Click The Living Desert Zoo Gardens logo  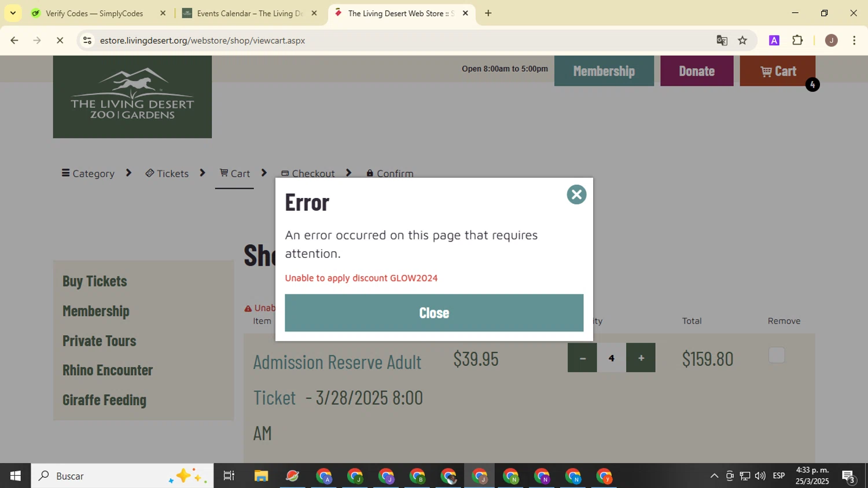[133, 97]
